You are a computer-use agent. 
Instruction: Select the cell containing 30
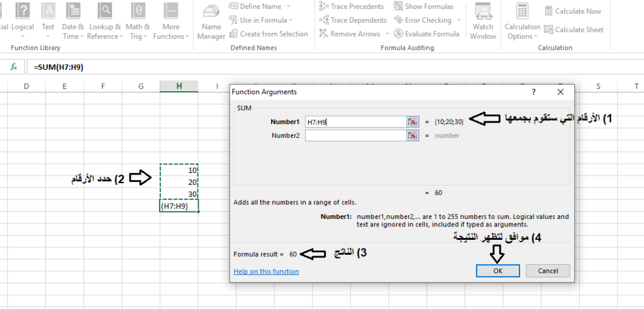pos(179,194)
